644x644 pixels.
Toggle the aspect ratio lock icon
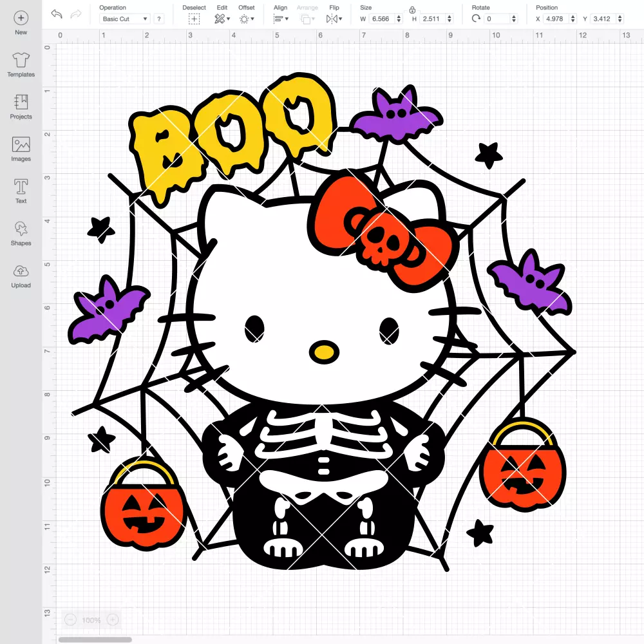click(x=412, y=10)
